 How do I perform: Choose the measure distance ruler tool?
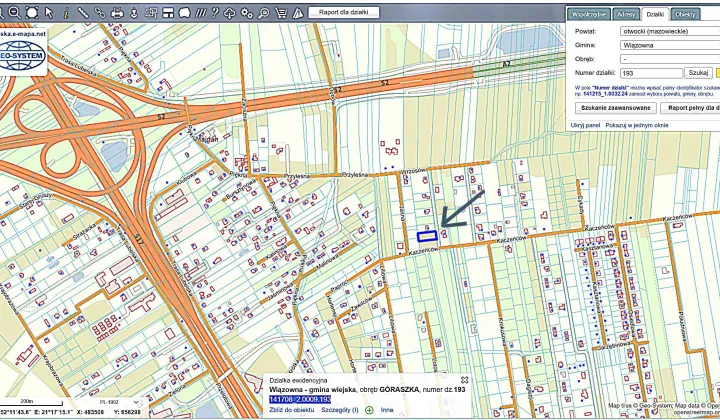tap(83, 13)
